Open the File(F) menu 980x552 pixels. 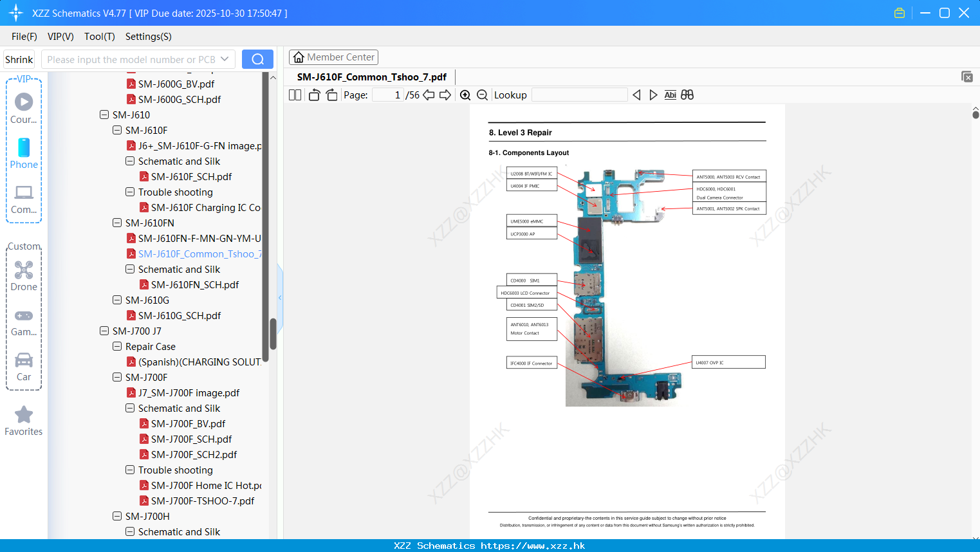click(24, 36)
